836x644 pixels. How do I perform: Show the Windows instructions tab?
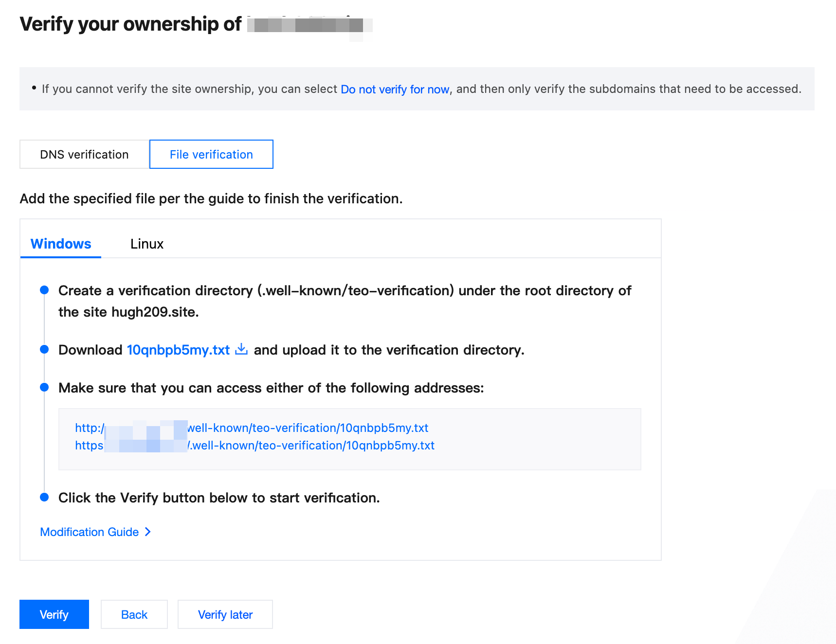(x=61, y=244)
